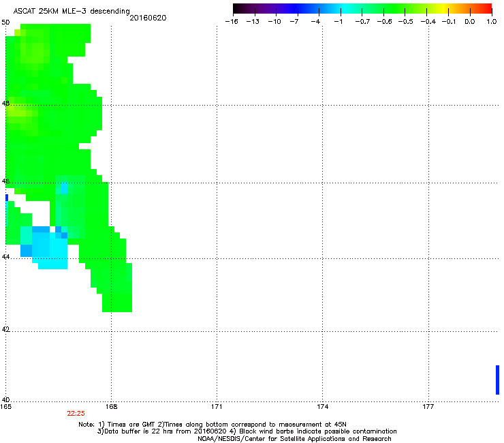
Task: Click the longitude label '168'
Action: 111,407
